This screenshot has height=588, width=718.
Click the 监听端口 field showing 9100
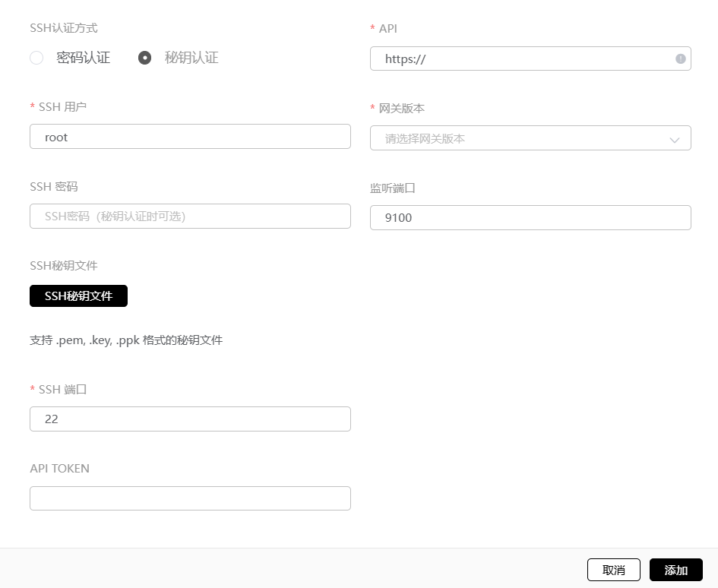click(x=530, y=217)
